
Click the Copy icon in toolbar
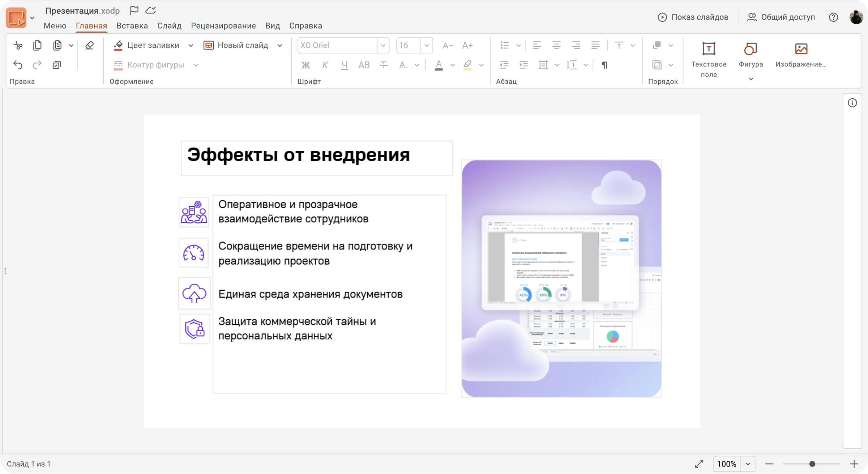37,45
